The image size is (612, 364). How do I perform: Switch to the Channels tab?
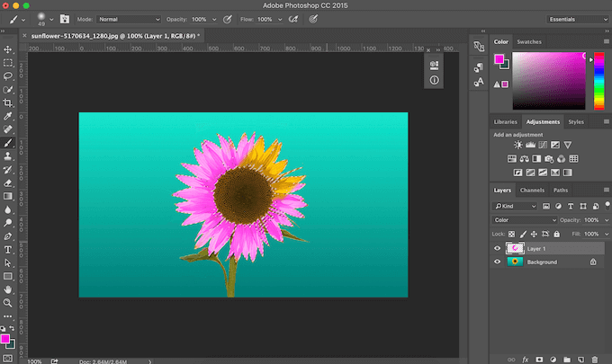[x=533, y=191]
